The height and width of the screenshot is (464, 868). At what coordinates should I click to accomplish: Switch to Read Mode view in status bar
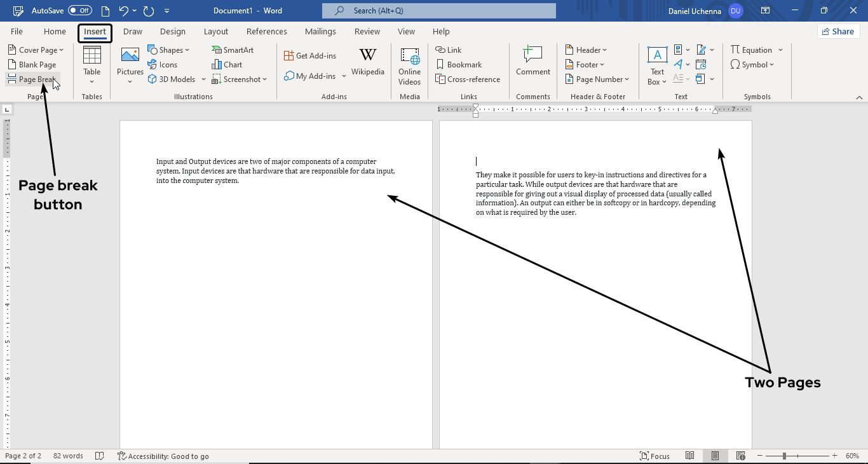[690, 456]
